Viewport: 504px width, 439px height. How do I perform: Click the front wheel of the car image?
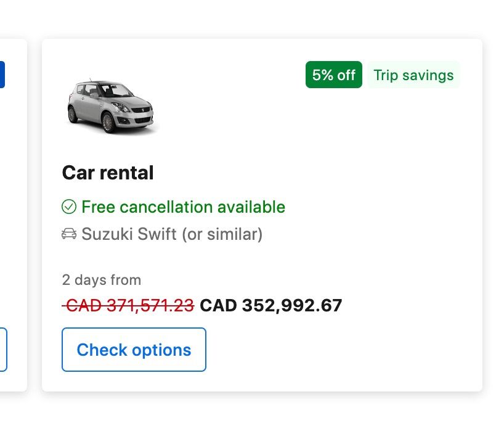[x=108, y=121]
